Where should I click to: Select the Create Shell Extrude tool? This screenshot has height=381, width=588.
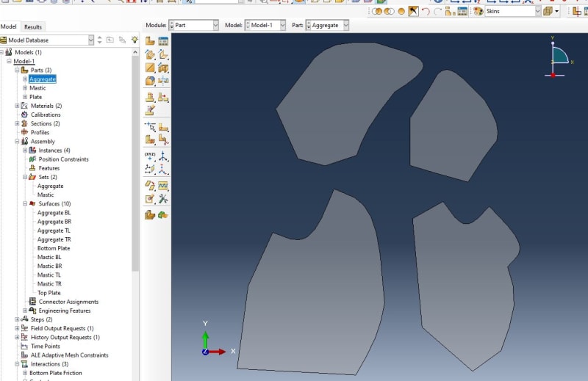(x=163, y=55)
